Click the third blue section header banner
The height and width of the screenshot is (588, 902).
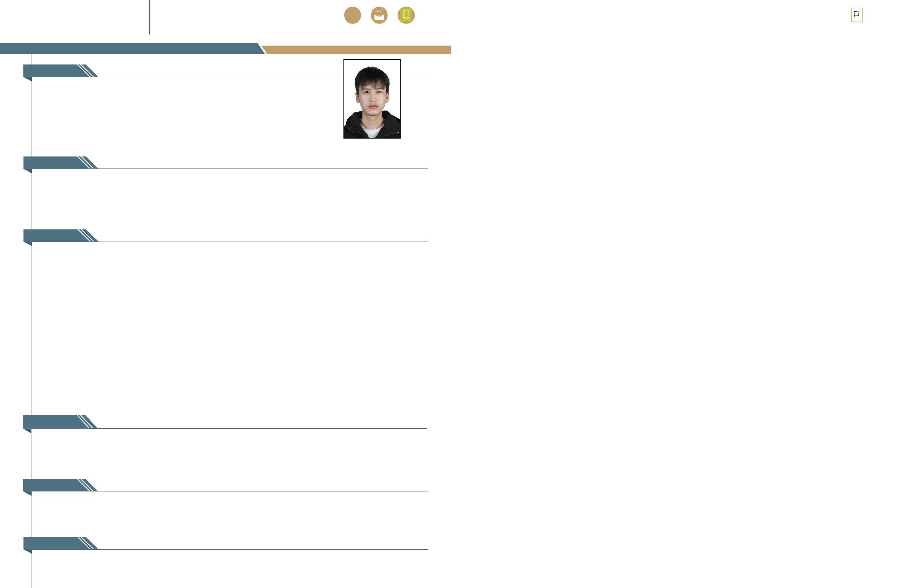point(51,235)
